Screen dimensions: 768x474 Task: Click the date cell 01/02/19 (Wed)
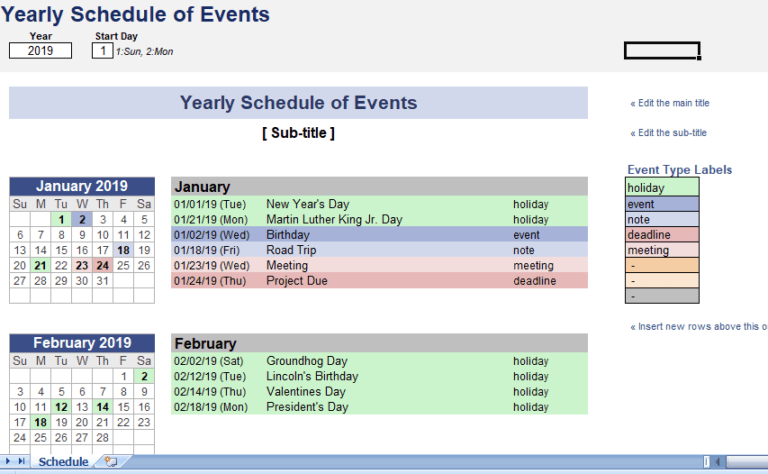coord(212,235)
